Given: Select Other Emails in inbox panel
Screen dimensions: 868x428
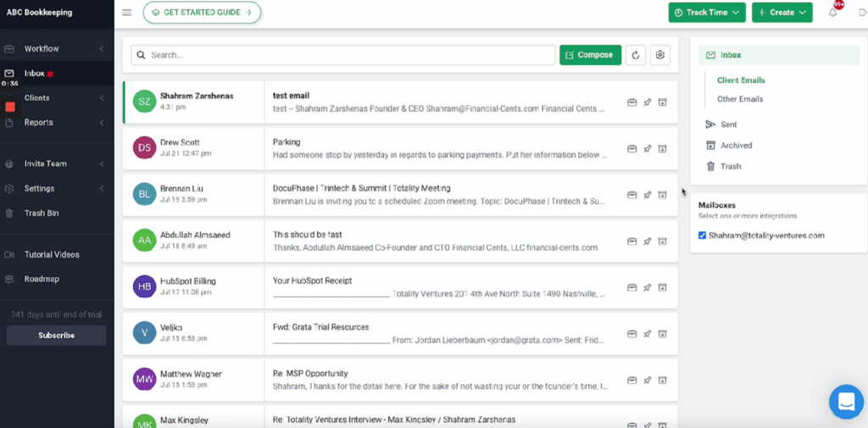Looking at the screenshot, I should click(x=740, y=99).
